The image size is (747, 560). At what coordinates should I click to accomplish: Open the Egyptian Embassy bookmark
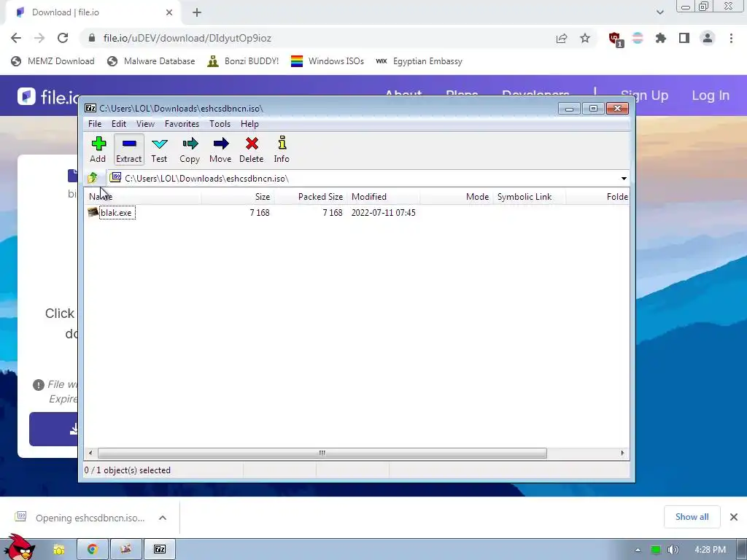coord(419,61)
